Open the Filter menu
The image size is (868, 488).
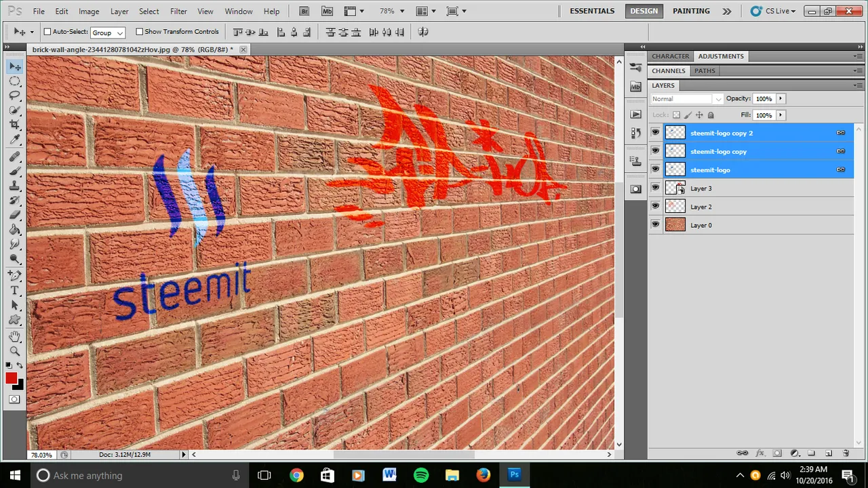click(178, 12)
